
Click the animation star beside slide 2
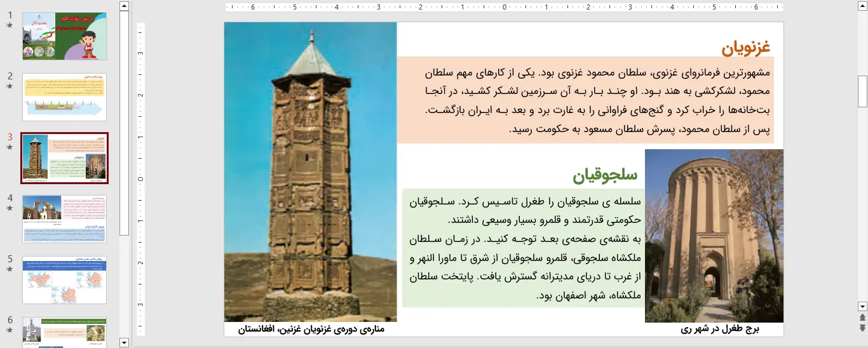tap(10, 86)
